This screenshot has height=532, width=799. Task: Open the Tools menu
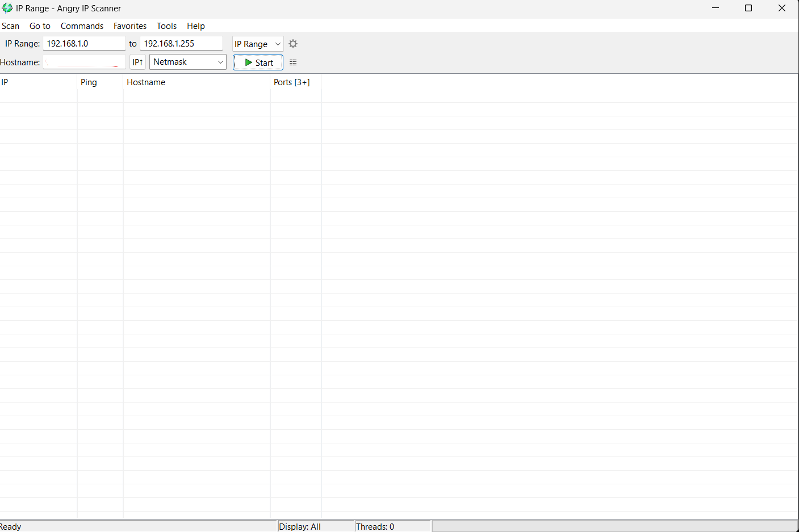pyautogui.click(x=166, y=26)
